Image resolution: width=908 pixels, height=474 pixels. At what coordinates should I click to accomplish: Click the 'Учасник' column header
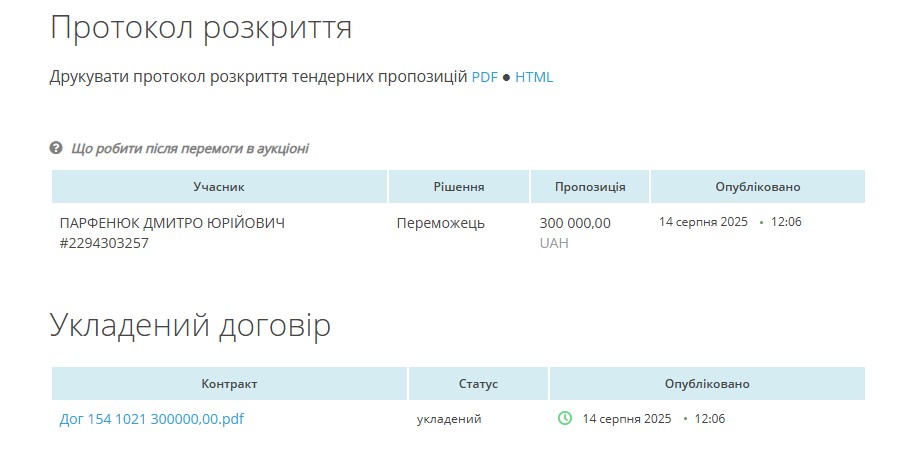pyautogui.click(x=219, y=186)
